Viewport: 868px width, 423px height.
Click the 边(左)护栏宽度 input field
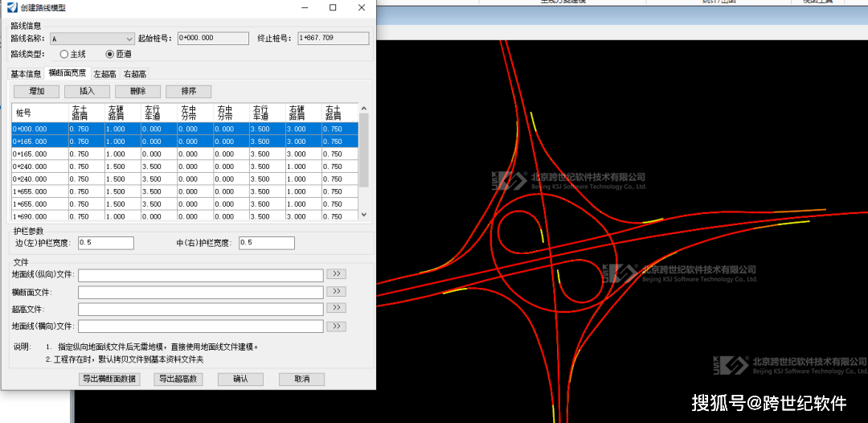click(x=106, y=243)
